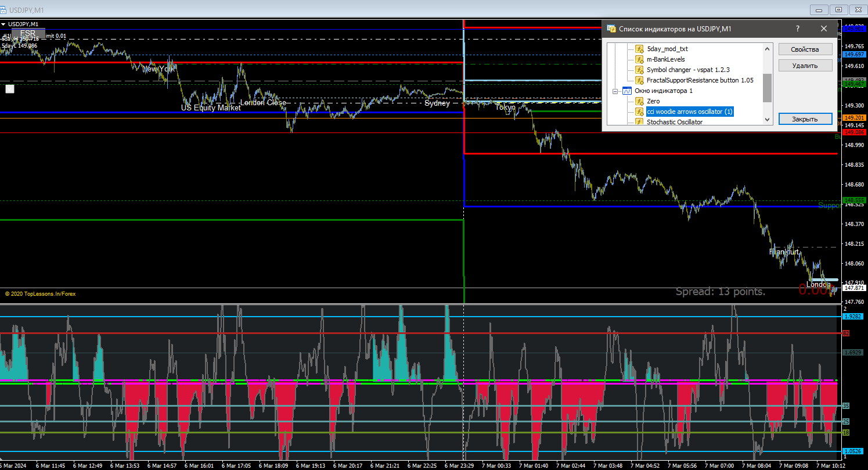Viewport: 868px width, 470px height.
Task: Click the indicator list scrollbar thumb
Action: click(767, 88)
